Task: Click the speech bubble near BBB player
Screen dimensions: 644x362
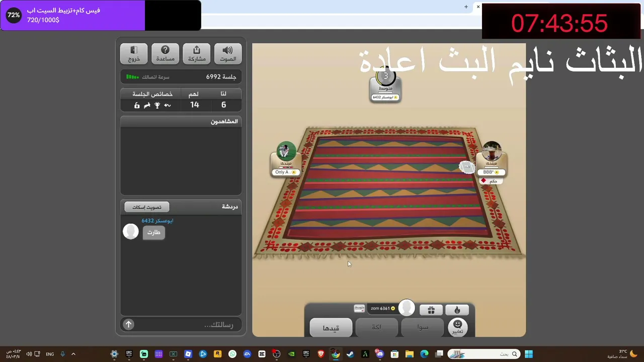Action: [x=467, y=167]
